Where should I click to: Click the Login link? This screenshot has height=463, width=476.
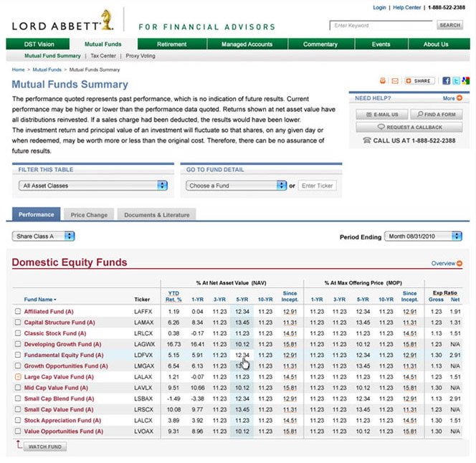click(379, 8)
